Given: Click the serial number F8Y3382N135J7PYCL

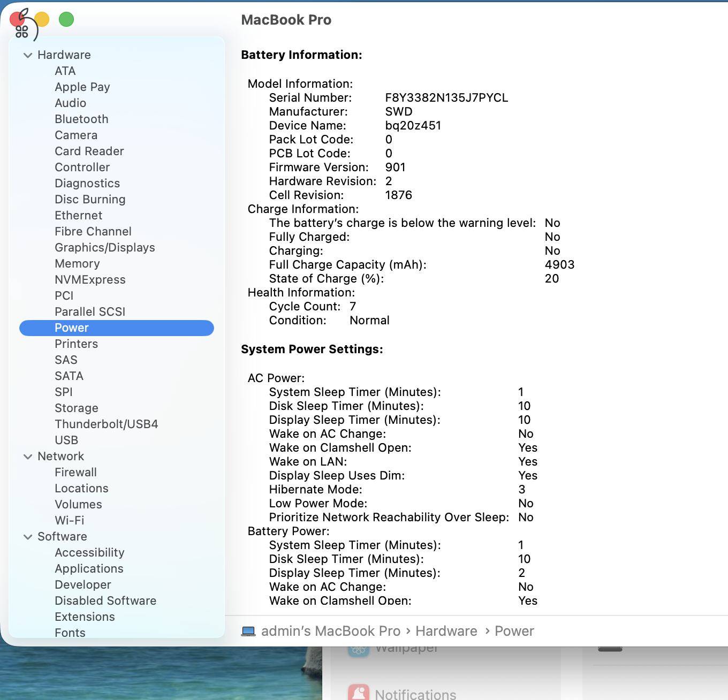Looking at the screenshot, I should tap(447, 98).
